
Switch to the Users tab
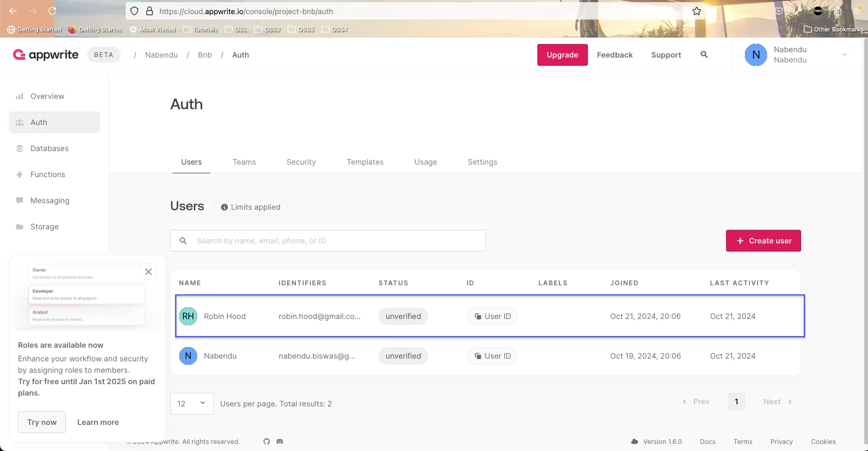(x=191, y=162)
